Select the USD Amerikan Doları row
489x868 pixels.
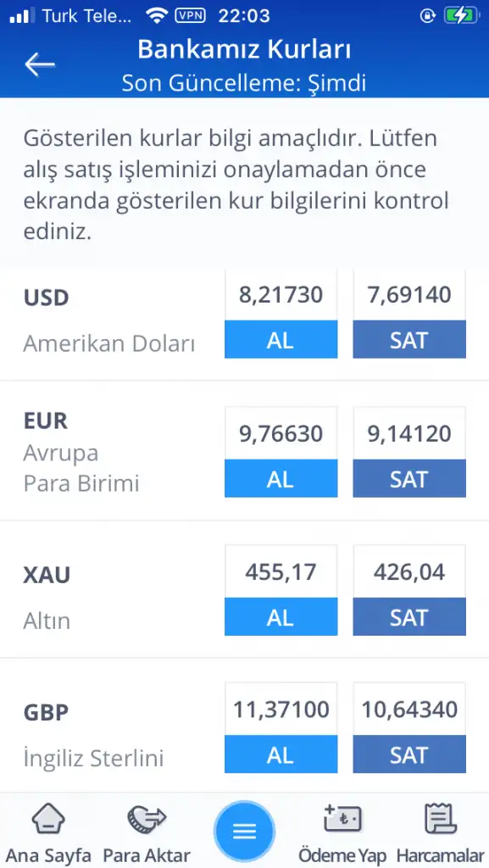(x=244, y=322)
